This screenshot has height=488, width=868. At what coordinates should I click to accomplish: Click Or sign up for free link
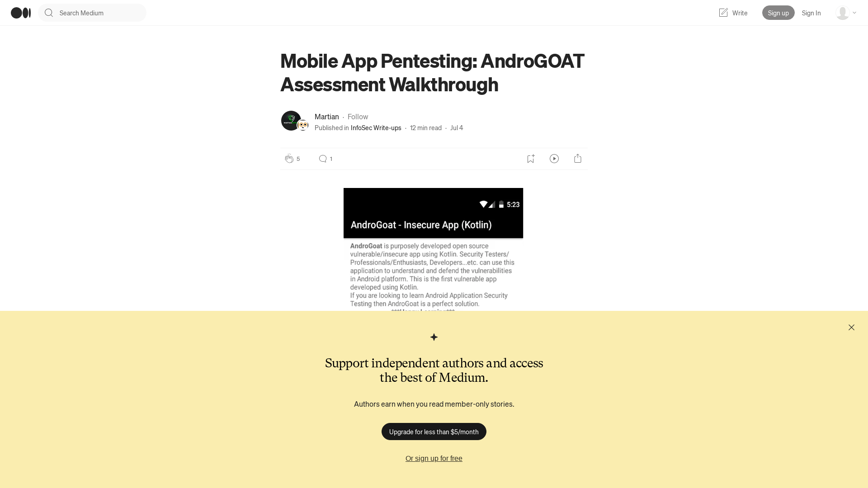point(434,458)
